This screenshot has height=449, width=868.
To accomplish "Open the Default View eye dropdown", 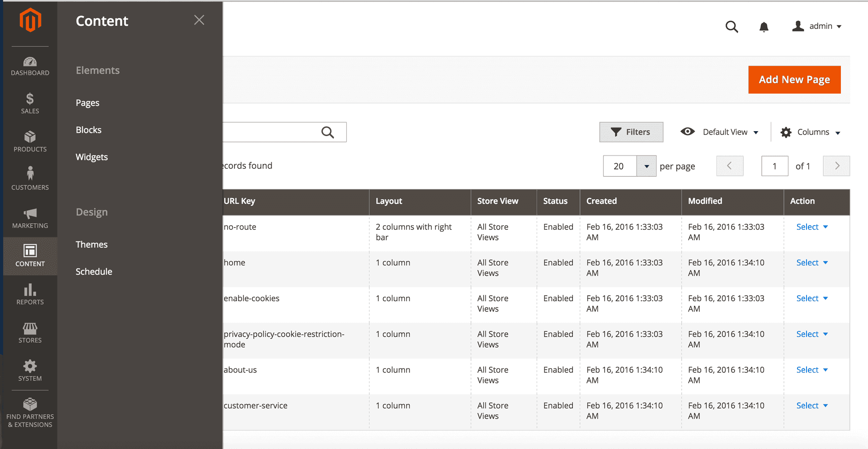I will (x=720, y=132).
